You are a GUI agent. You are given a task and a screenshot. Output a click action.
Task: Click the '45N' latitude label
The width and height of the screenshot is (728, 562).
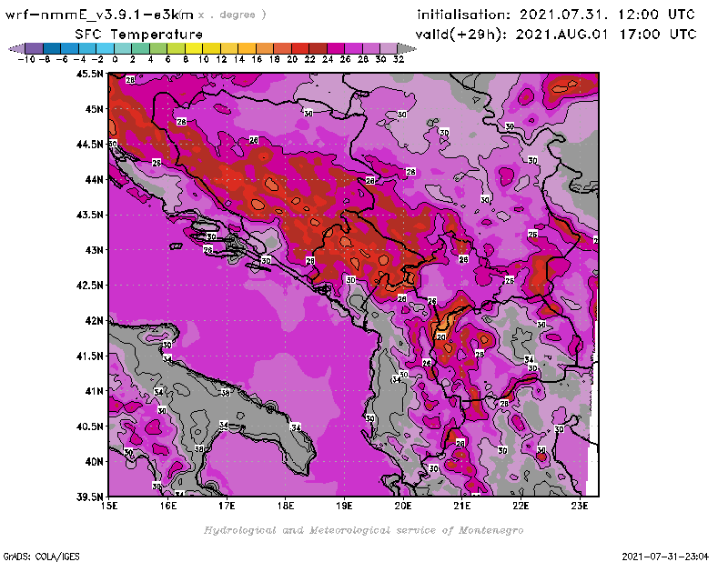coord(94,109)
